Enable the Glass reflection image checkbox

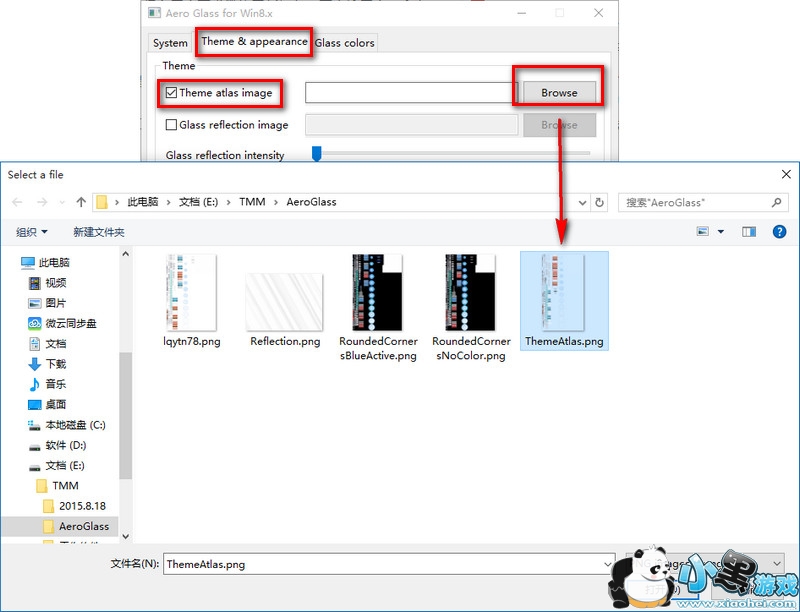[171, 124]
